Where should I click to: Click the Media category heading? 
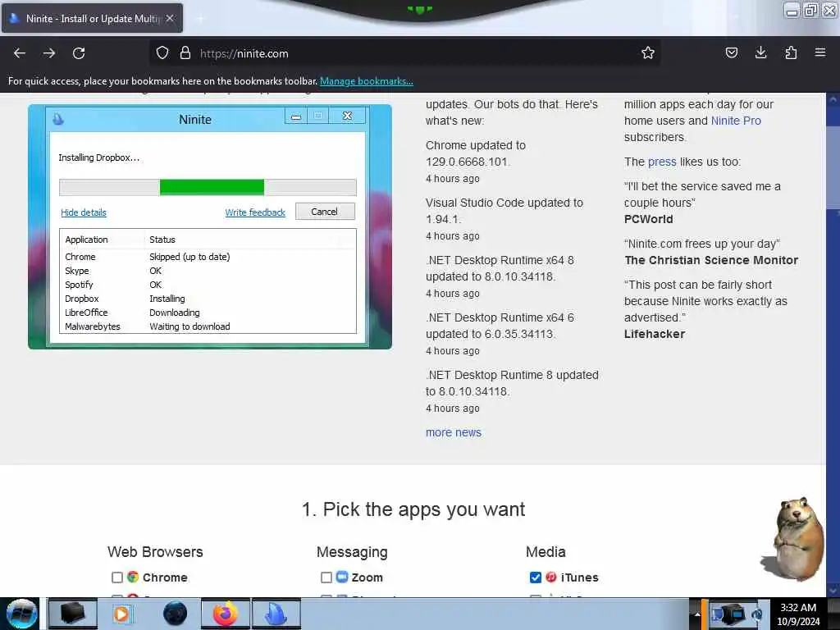coord(546,552)
